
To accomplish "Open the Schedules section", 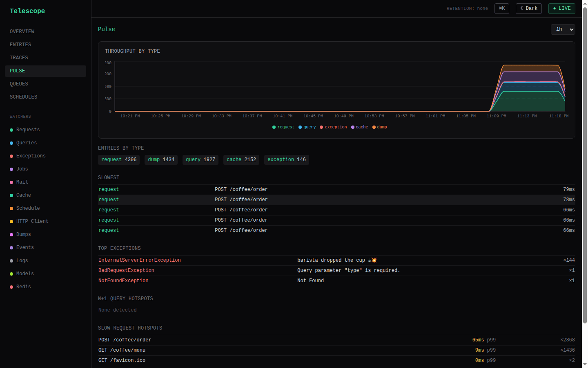I will (45, 97).
